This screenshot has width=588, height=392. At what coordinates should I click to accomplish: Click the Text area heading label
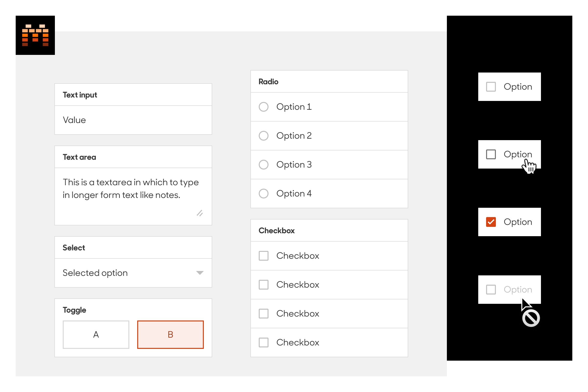[x=79, y=157]
